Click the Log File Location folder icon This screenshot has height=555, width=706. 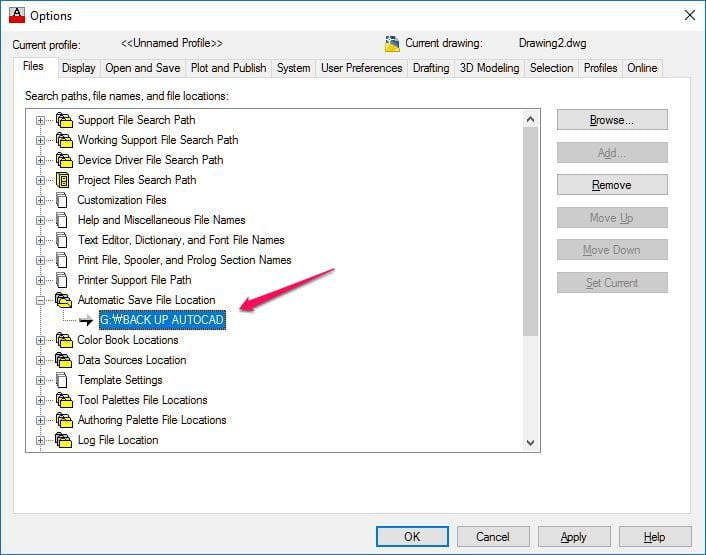point(65,440)
